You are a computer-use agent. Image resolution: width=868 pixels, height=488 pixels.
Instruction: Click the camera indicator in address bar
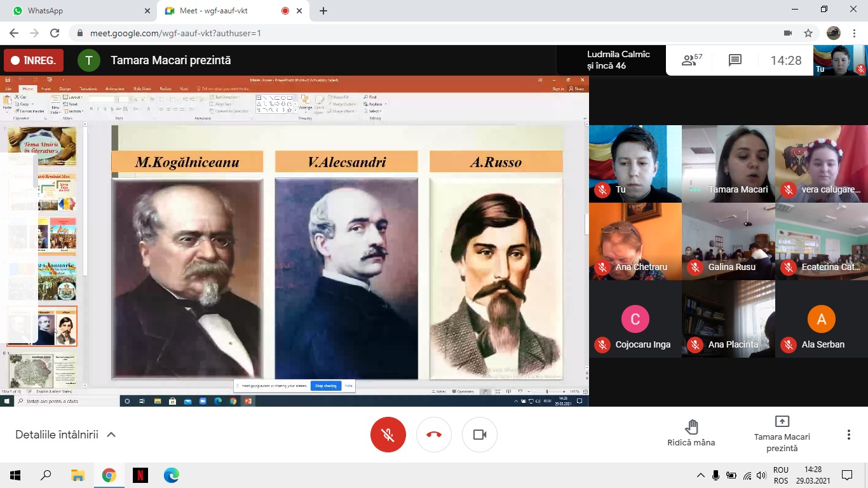(788, 33)
